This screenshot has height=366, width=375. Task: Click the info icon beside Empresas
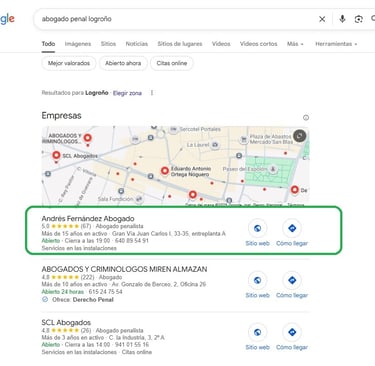306,117
